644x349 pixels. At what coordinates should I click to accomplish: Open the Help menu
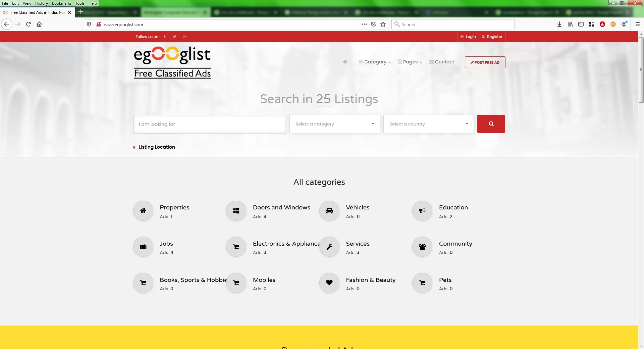point(93,3)
